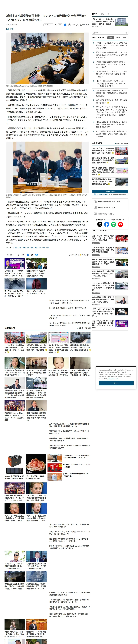This screenshot has width=138, height=644.
Task: Click top X ポスト share button
Action: coord(48,25)
